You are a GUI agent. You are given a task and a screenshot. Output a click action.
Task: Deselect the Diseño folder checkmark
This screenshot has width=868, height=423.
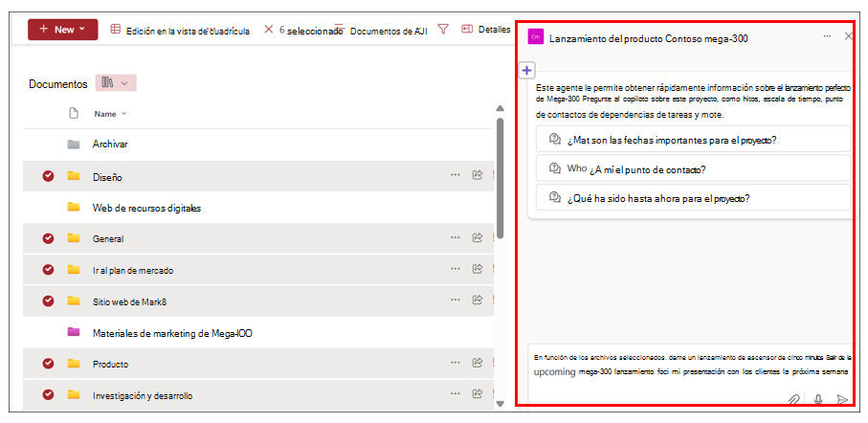pos(48,176)
